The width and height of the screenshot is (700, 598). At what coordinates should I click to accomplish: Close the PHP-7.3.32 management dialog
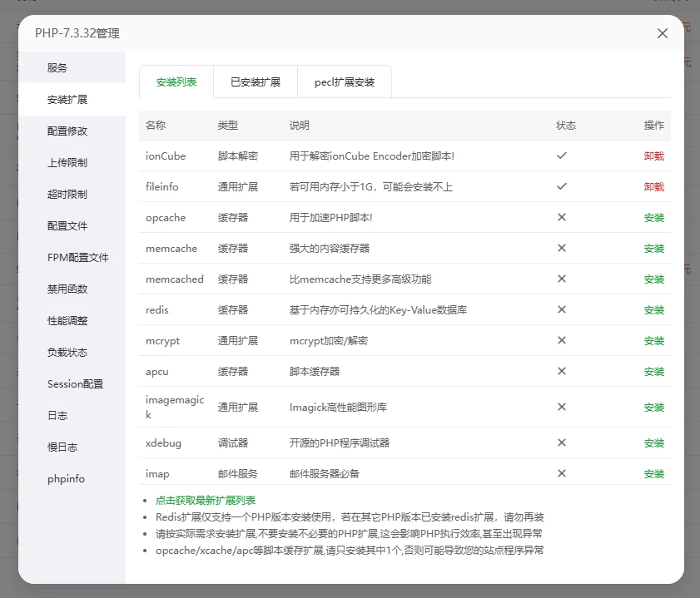tap(663, 33)
